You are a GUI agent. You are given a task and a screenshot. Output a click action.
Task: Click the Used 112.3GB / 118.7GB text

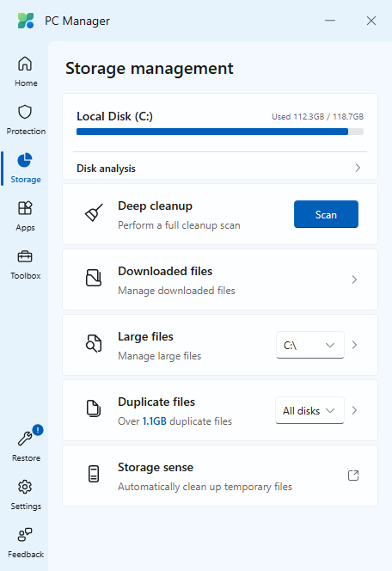pyautogui.click(x=318, y=117)
